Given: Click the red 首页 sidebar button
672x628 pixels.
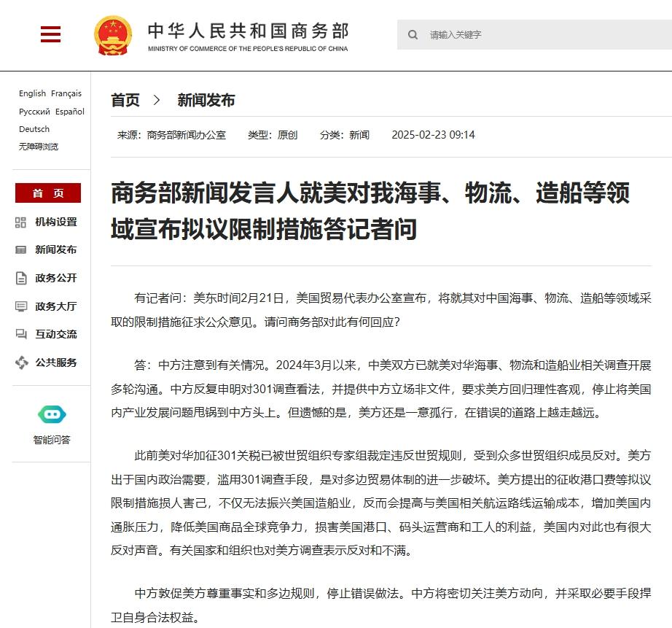Looking at the screenshot, I should 48,193.
